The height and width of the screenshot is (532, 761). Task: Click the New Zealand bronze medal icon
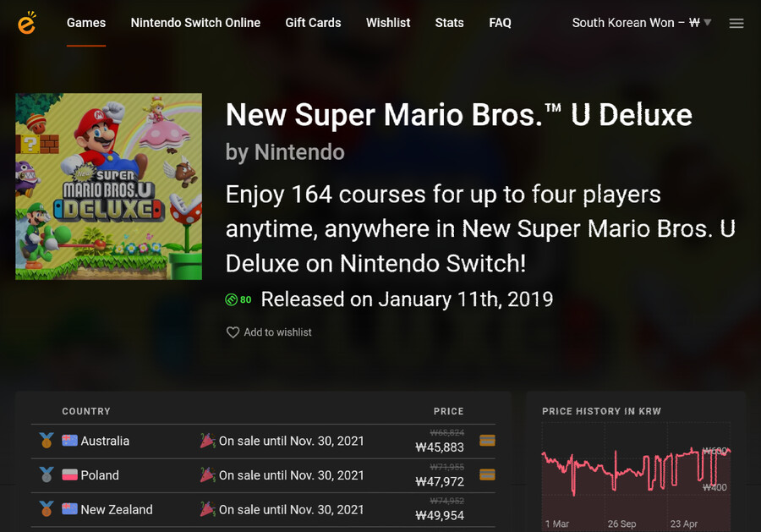pyautogui.click(x=47, y=508)
